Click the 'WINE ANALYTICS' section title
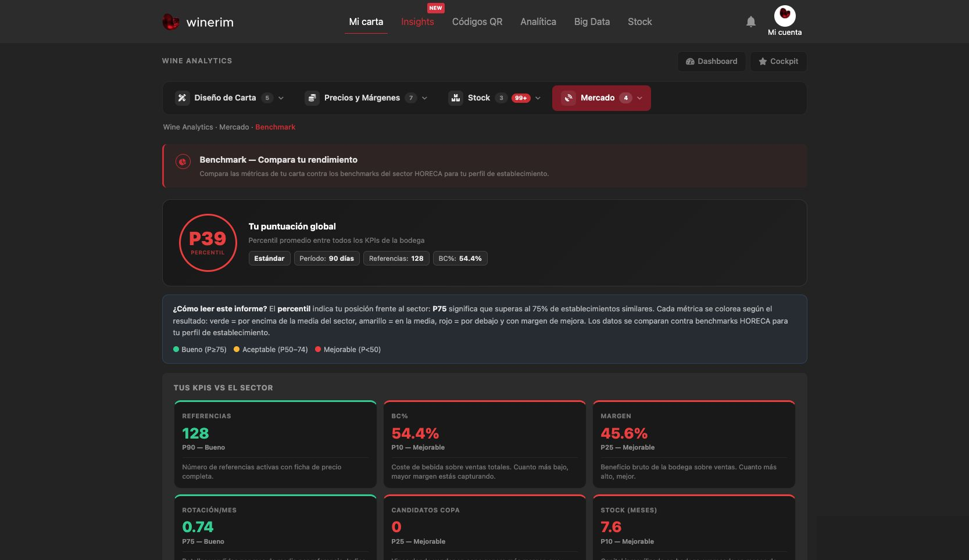The width and height of the screenshot is (969, 560). click(x=197, y=61)
